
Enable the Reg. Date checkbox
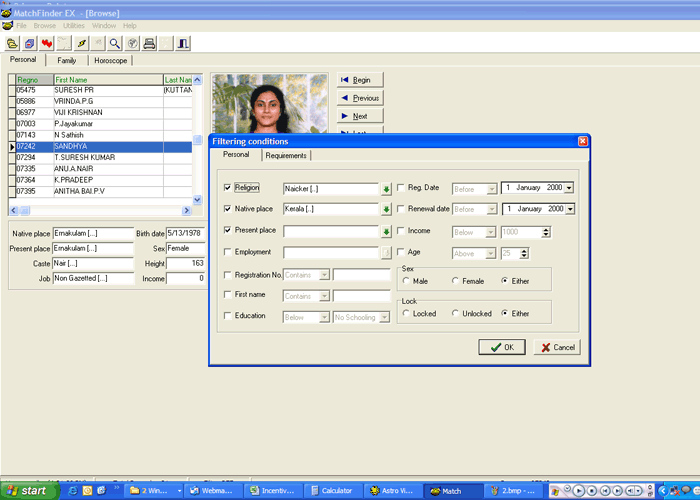(401, 188)
